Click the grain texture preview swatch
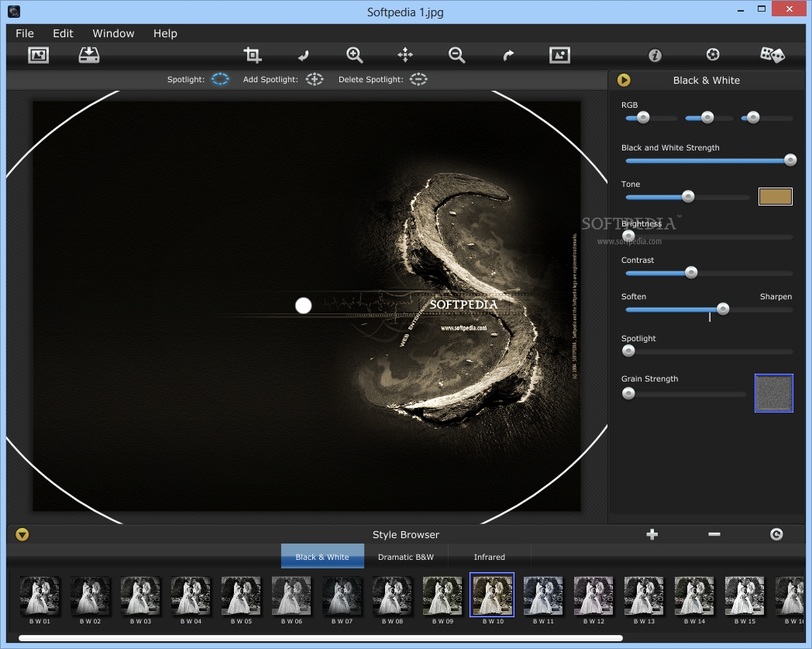The image size is (812, 649). [x=774, y=393]
